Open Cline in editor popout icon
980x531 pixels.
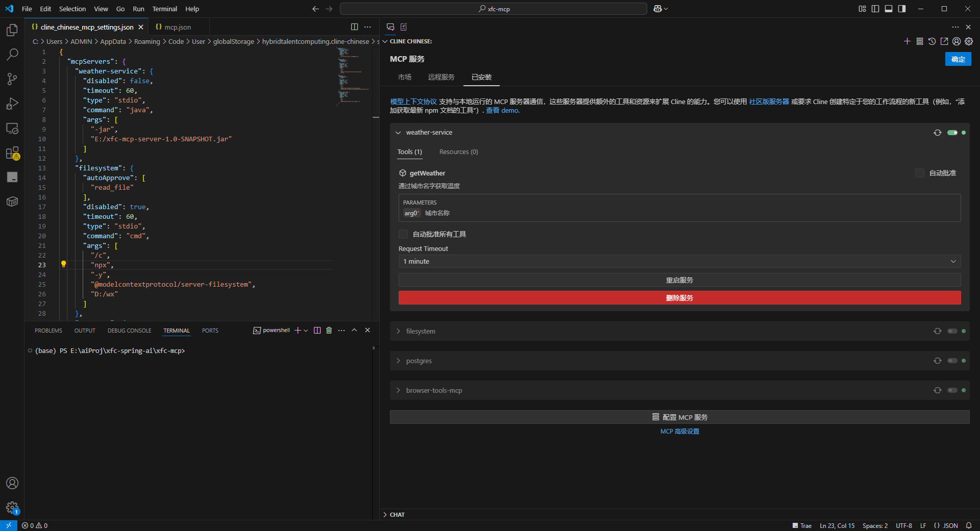click(x=944, y=41)
